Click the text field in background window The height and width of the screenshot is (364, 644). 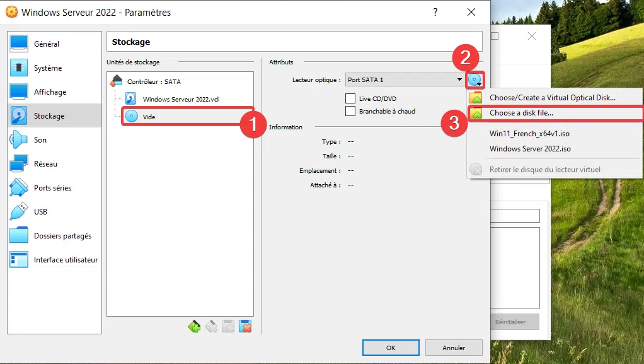[x=515, y=216]
